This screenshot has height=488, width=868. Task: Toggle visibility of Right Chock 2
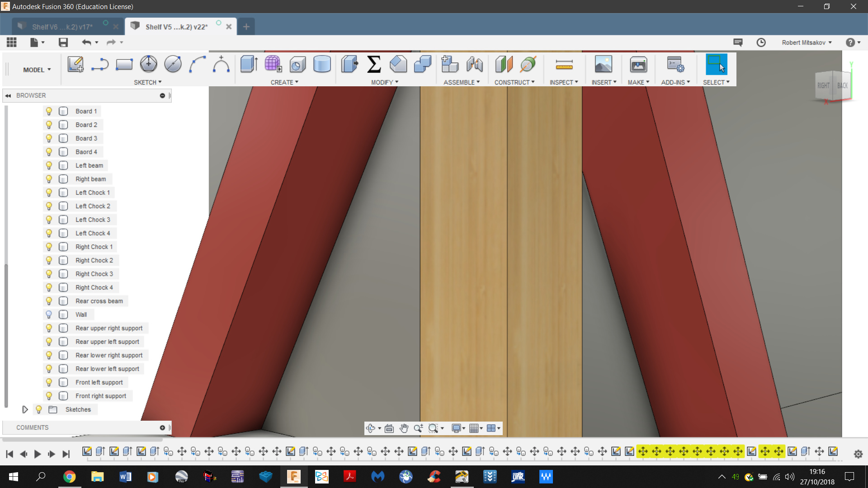click(49, 260)
